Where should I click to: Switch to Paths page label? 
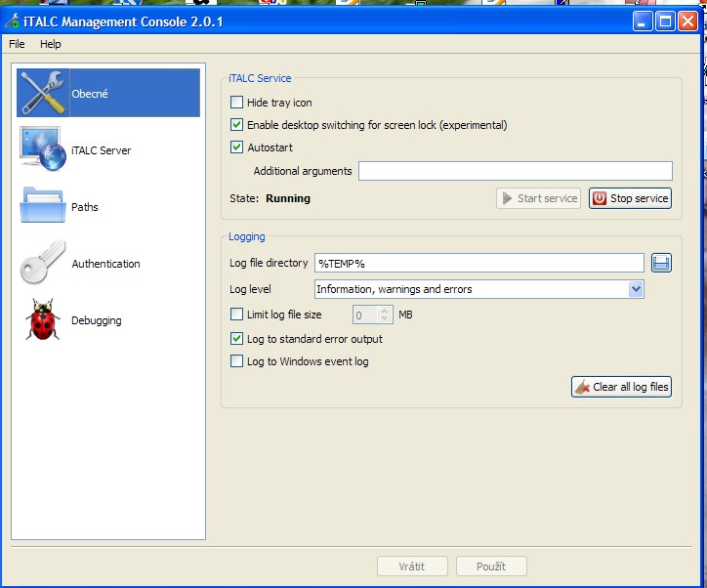85,207
